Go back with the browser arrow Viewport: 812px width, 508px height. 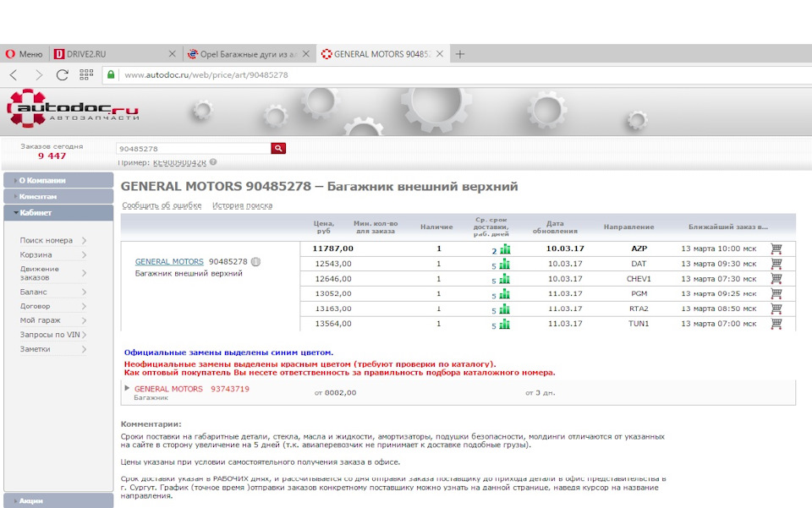(14, 75)
